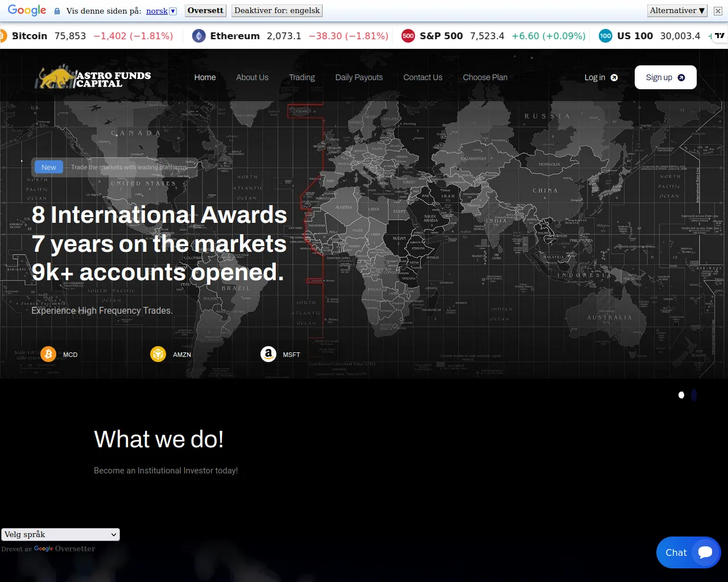728x582 pixels.
Task: Click the MSFT ticker label
Action: [x=291, y=355]
